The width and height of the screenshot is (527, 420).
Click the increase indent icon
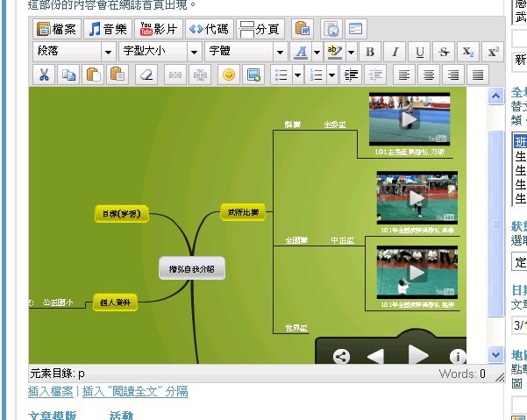point(351,75)
